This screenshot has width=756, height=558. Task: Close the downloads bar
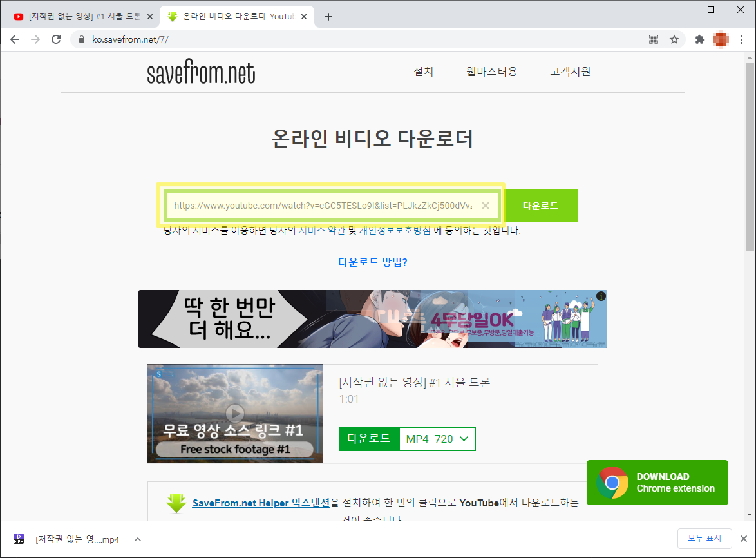pyautogui.click(x=744, y=539)
